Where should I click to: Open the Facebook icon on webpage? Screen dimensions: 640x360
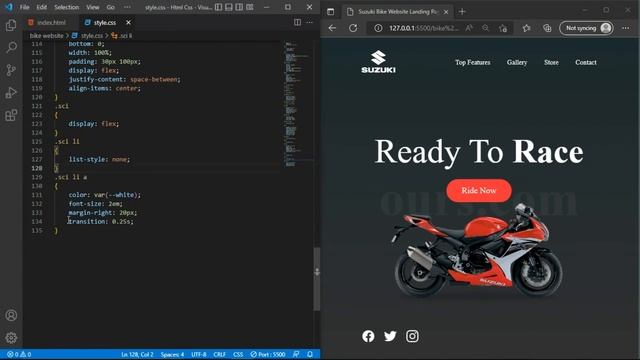point(368,336)
